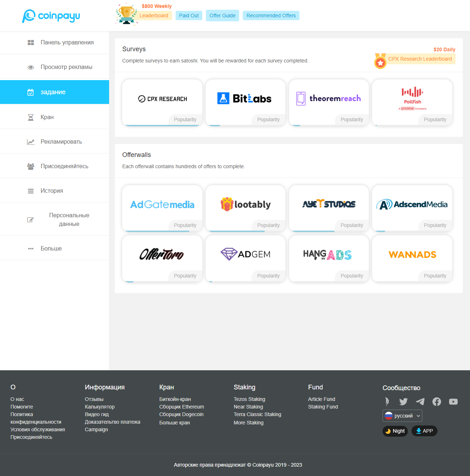Click the Recommended Offers button
The height and width of the screenshot is (476, 470).
tap(271, 16)
